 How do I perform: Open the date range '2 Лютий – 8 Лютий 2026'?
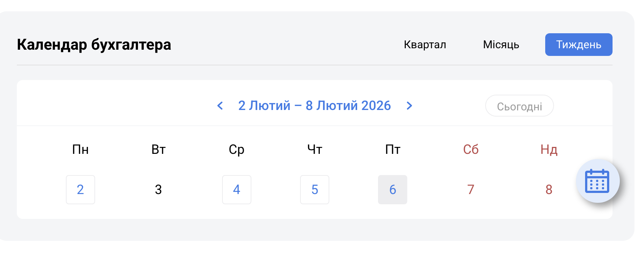tap(314, 106)
